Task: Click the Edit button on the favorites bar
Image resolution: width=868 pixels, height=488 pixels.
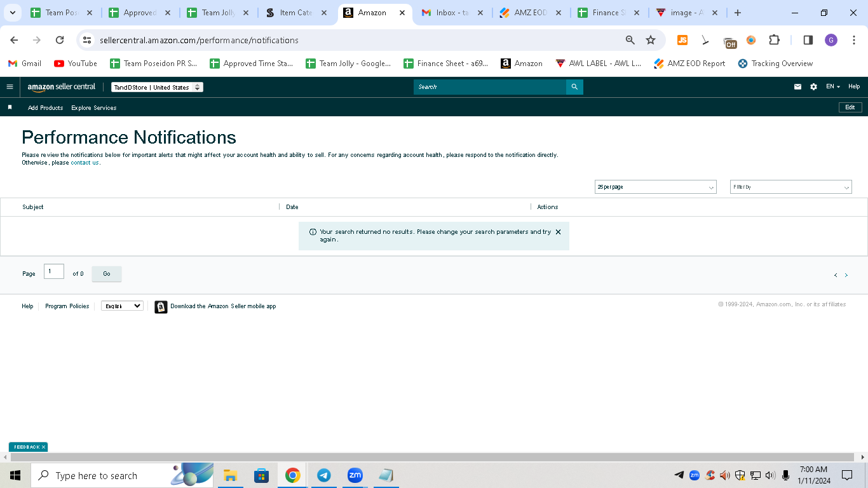Action: [850, 107]
